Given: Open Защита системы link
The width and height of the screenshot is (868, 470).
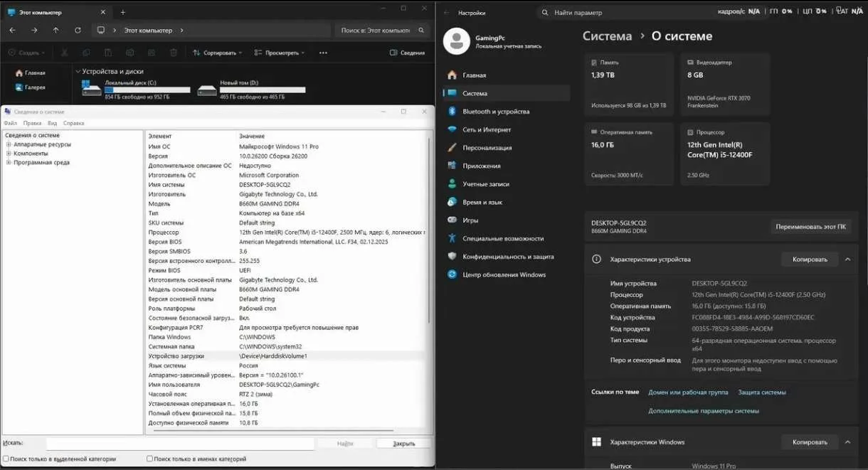Looking at the screenshot, I should (x=762, y=392).
